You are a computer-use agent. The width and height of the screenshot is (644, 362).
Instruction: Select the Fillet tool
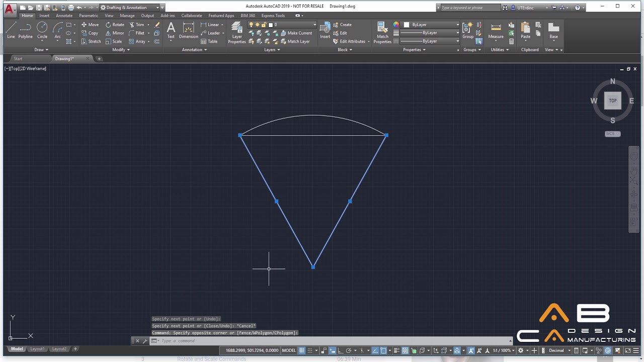point(136,33)
